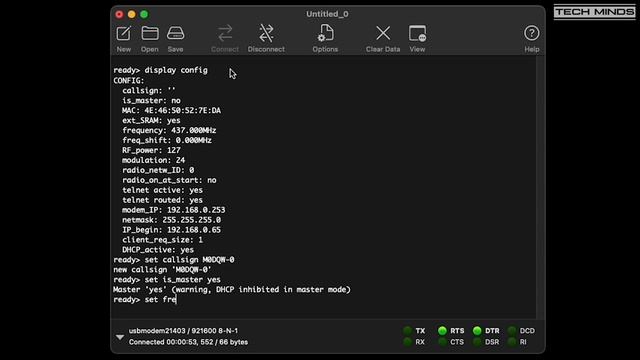Viewport: 640px width, 360px height.
Task: Click the 'IP_begin: 192.168.0.65' line
Action: click(171, 230)
